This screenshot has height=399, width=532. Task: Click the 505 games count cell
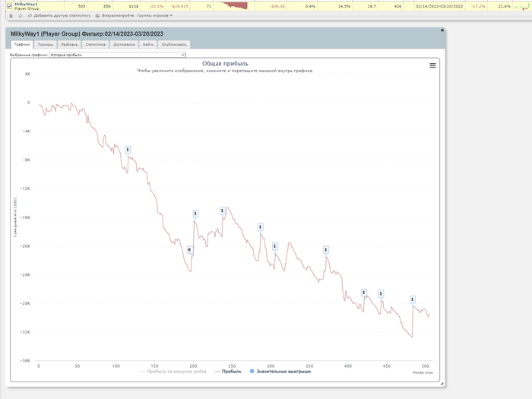(x=82, y=6)
